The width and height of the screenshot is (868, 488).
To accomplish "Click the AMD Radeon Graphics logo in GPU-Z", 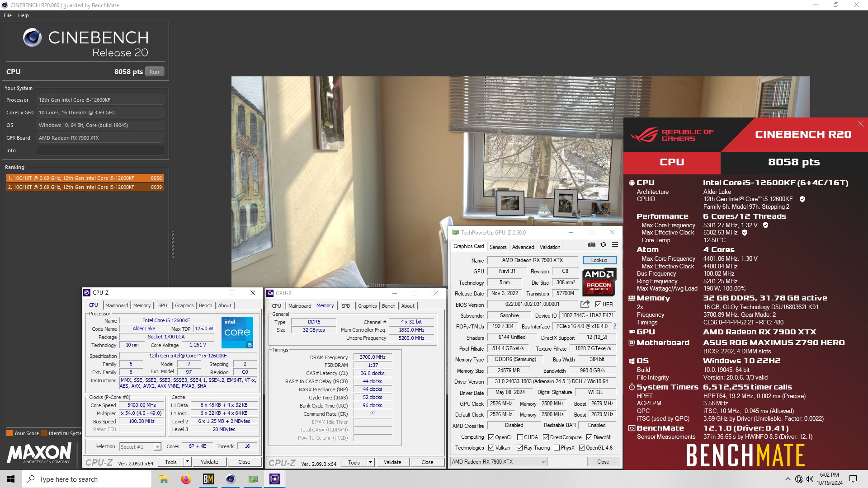I will pos(599,282).
